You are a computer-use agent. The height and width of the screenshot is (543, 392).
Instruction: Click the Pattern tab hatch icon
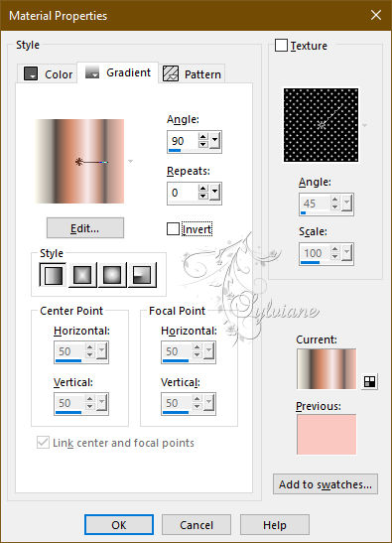(171, 73)
